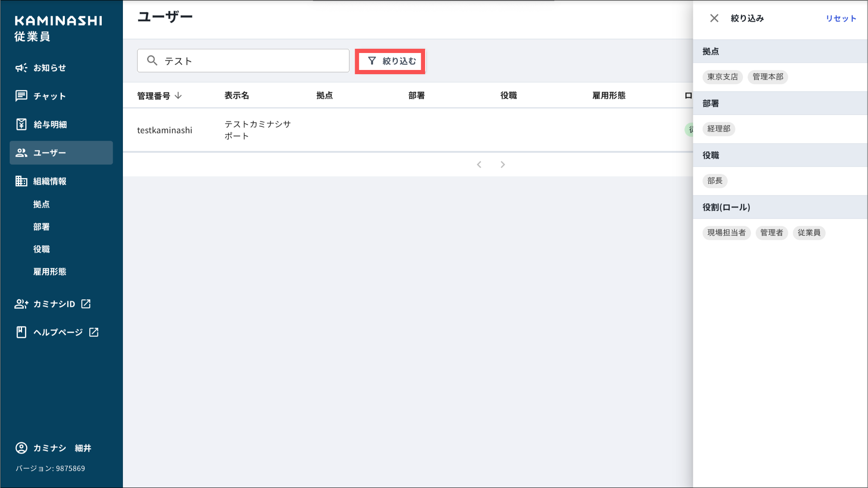868x488 pixels.
Task: Click the リセット link
Action: point(841,18)
